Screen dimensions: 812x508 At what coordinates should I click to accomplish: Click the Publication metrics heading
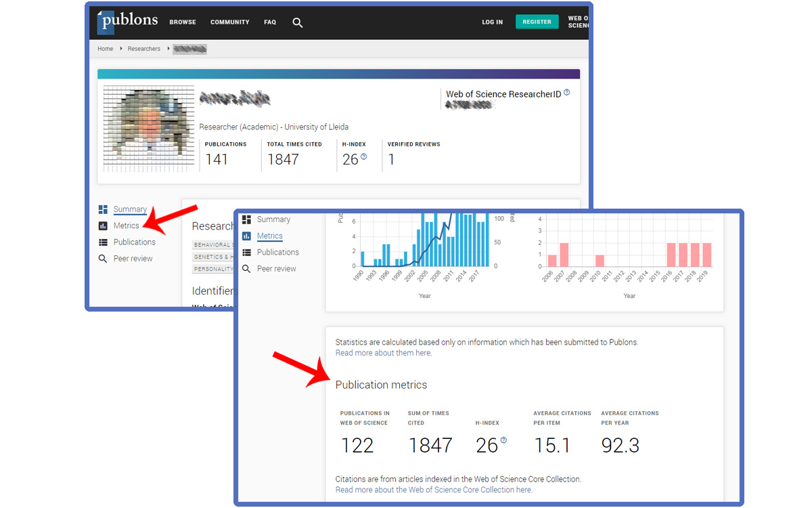click(382, 385)
